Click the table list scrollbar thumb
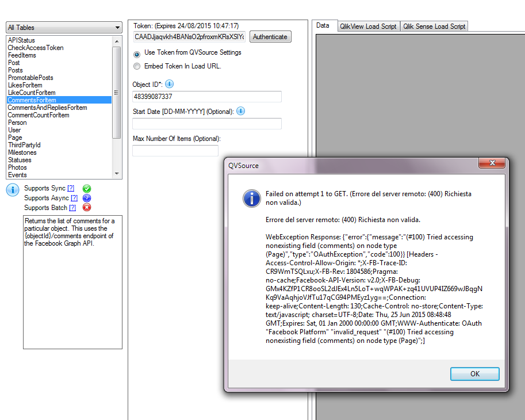This screenshot has width=525, height=420. (x=117, y=93)
